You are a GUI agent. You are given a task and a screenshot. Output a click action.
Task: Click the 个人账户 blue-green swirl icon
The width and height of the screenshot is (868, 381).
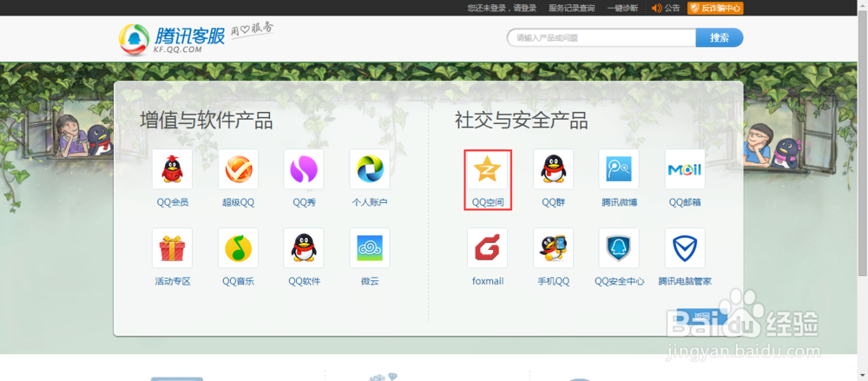pos(370,169)
